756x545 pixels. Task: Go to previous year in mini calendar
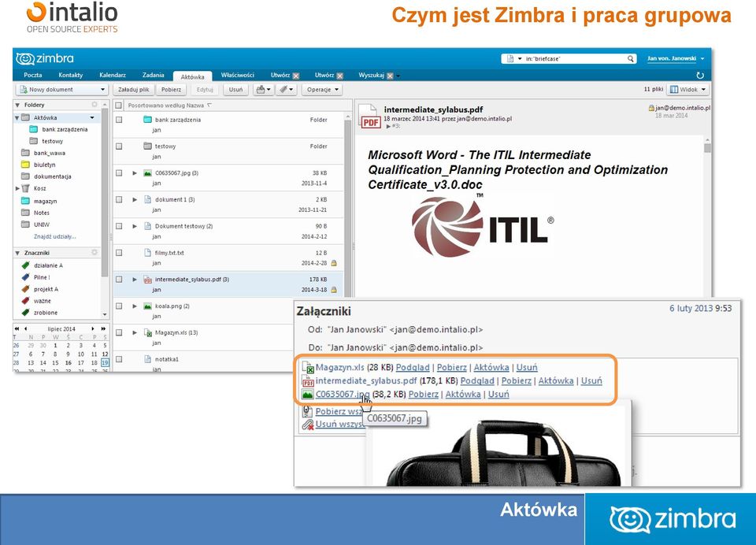pos(17,328)
